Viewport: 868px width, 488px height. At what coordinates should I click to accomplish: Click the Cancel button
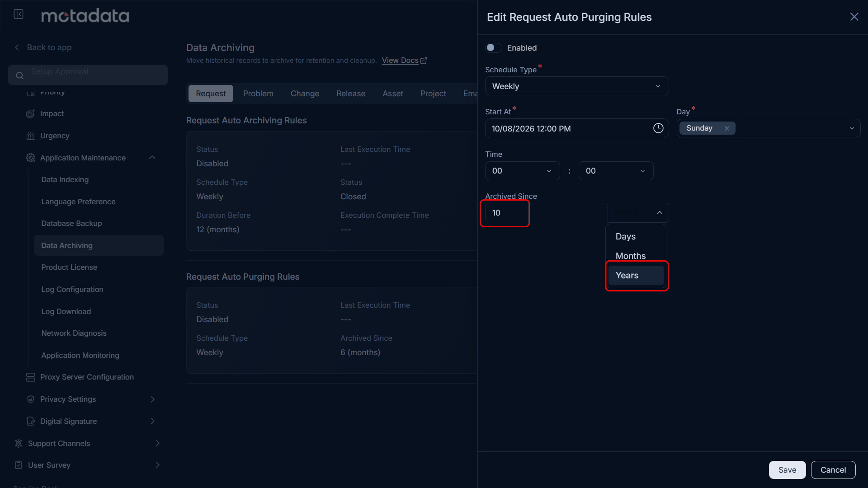coord(833,470)
